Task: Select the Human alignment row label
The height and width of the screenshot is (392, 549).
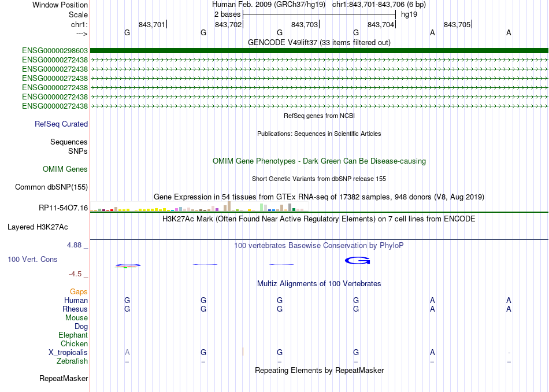Action: [x=76, y=300]
